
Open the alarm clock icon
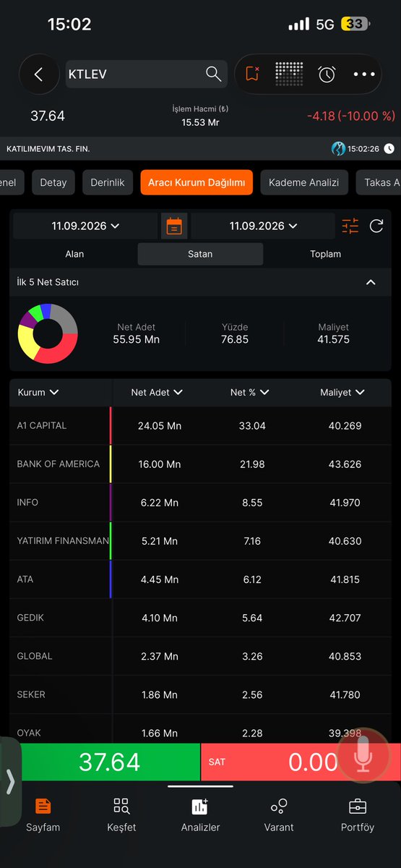[327, 74]
